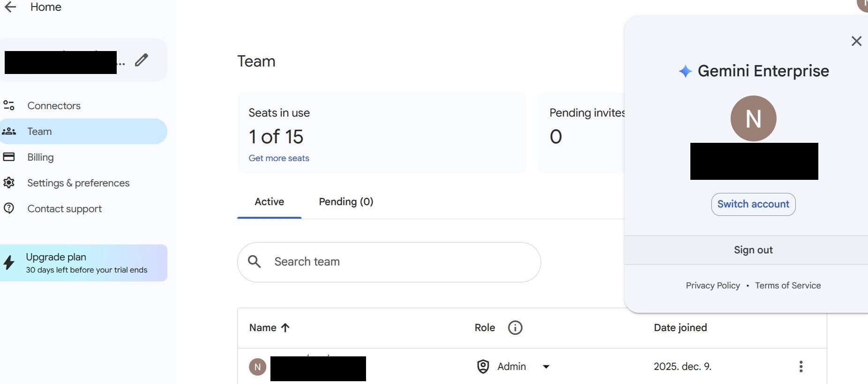The image size is (868, 384).
Task: Click the pencil edit icon
Action: click(141, 60)
